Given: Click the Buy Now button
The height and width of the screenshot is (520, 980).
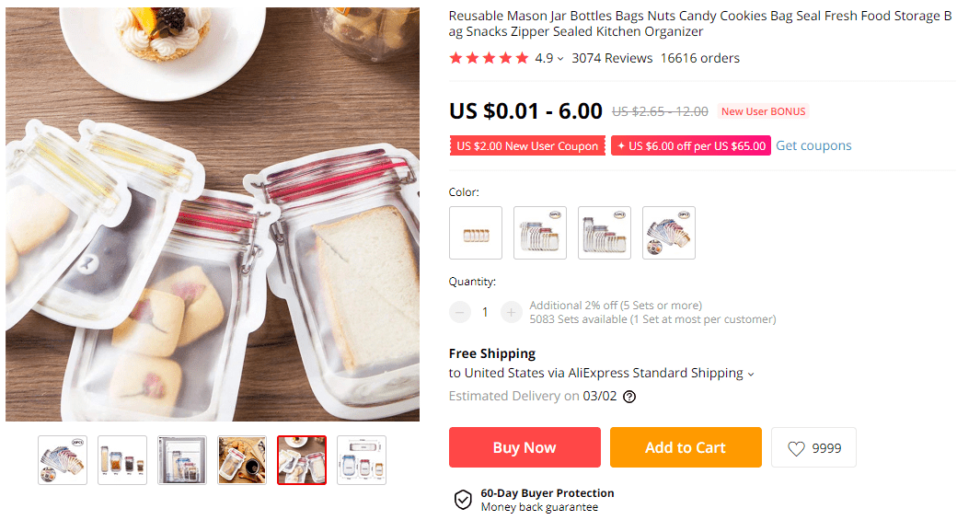Looking at the screenshot, I should click(525, 447).
